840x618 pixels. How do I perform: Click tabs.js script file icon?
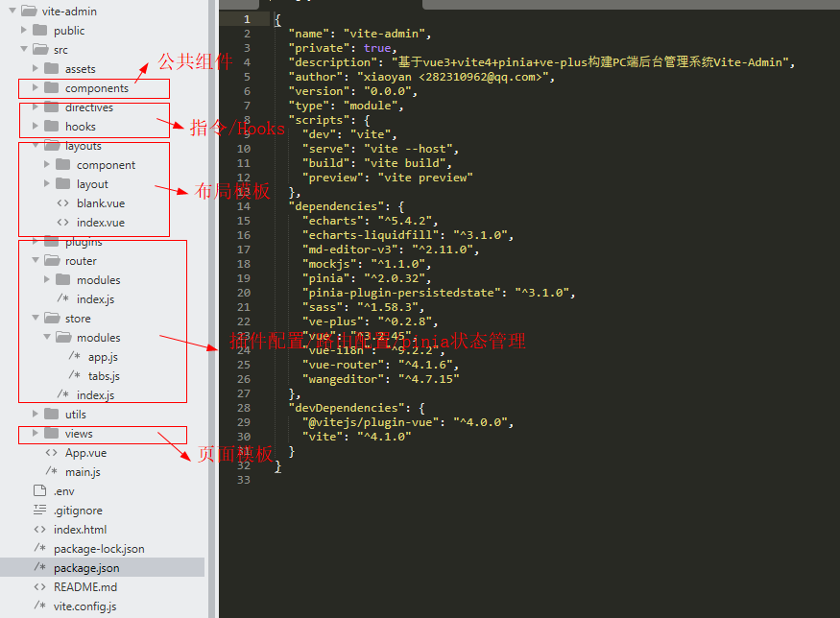[x=75, y=375]
